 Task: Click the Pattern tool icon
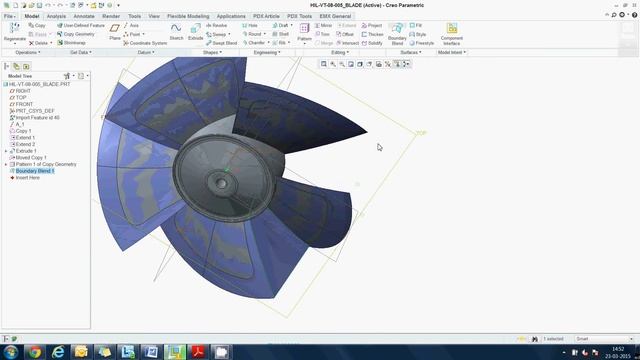[304, 29]
